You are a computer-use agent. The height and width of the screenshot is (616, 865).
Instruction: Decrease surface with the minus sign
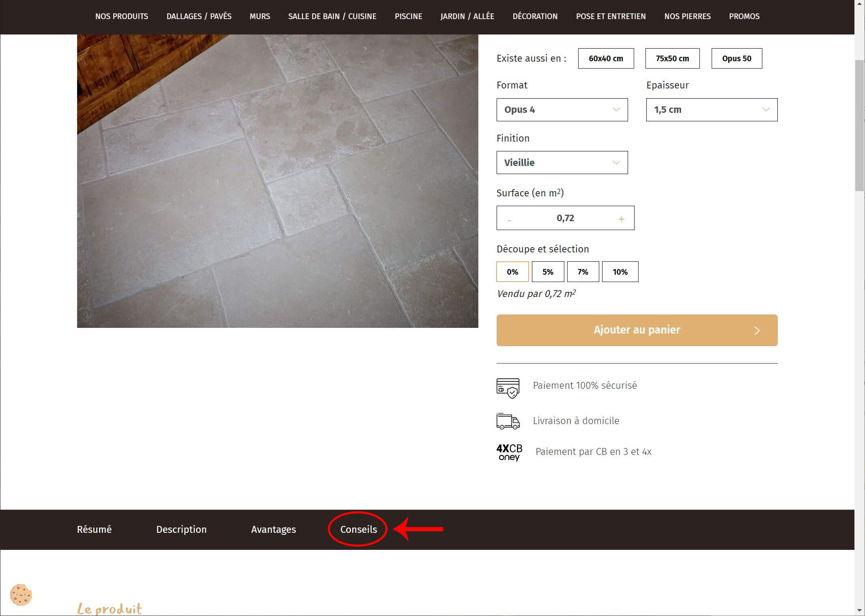(x=509, y=219)
